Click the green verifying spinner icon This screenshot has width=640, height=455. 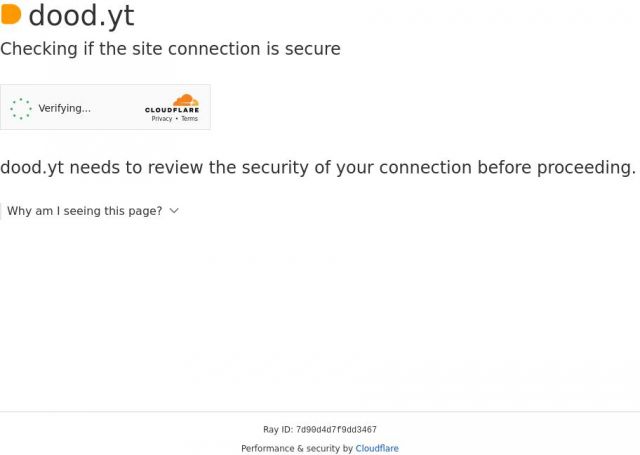pos(21,108)
